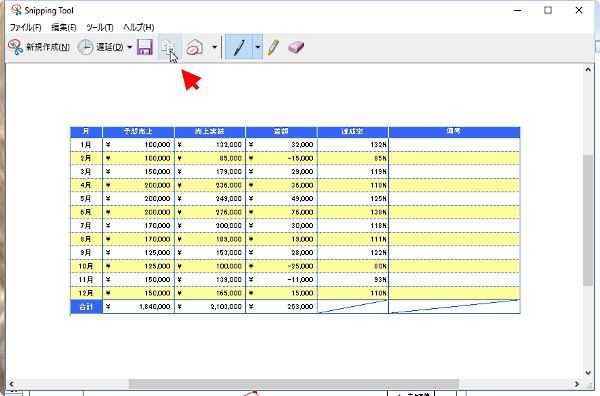
Task: Select the pink Eraser tool
Action: coord(296,47)
